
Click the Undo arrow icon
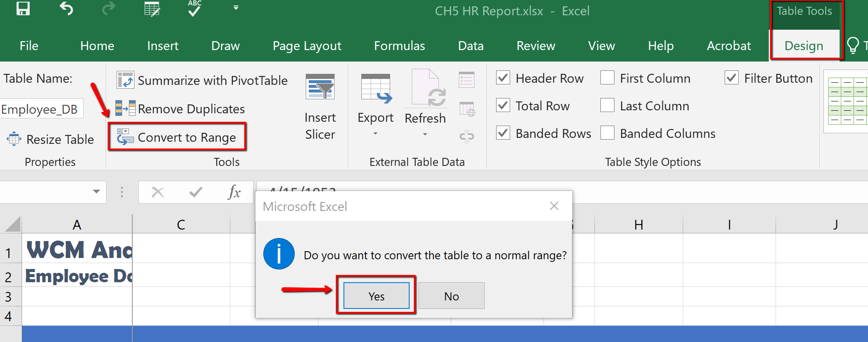tap(66, 8)
